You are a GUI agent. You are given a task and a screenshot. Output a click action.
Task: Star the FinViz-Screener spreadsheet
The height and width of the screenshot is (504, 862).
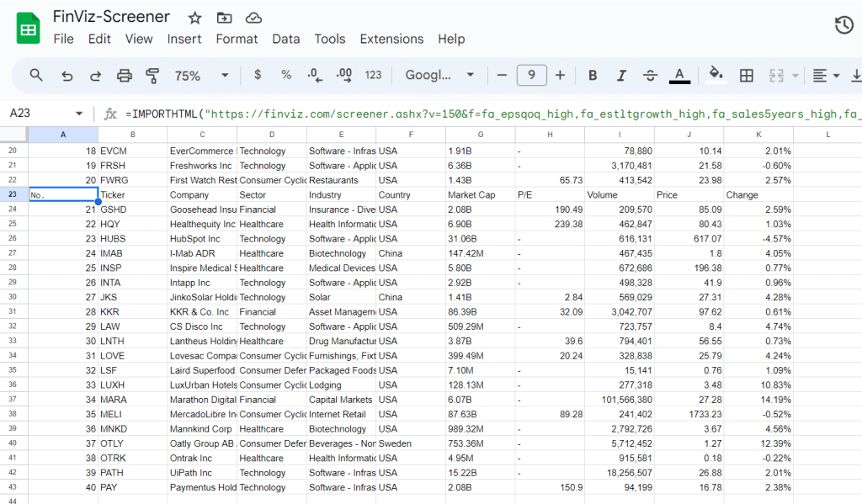pyautogui.click(x=194, y=16)
